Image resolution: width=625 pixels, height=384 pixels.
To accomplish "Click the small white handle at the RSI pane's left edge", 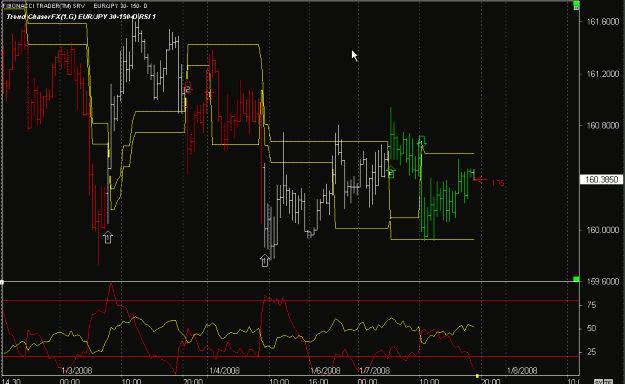I will (2, 282).
